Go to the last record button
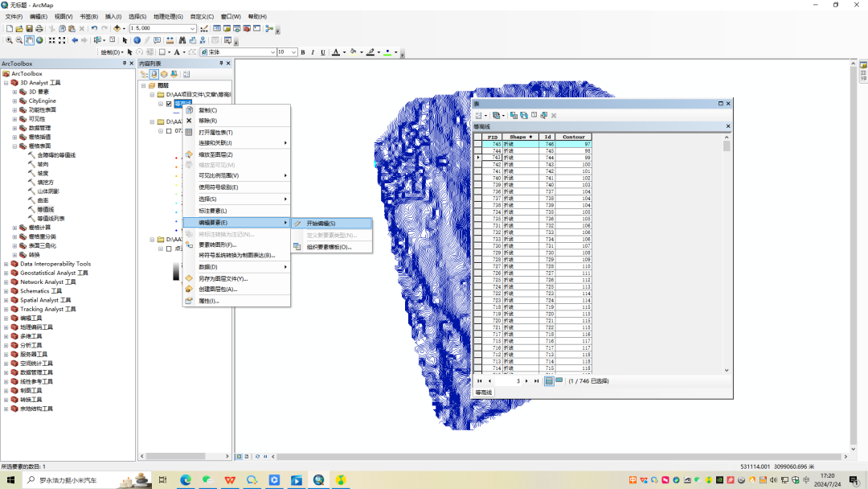868x489 pixels. click(536, 381)
